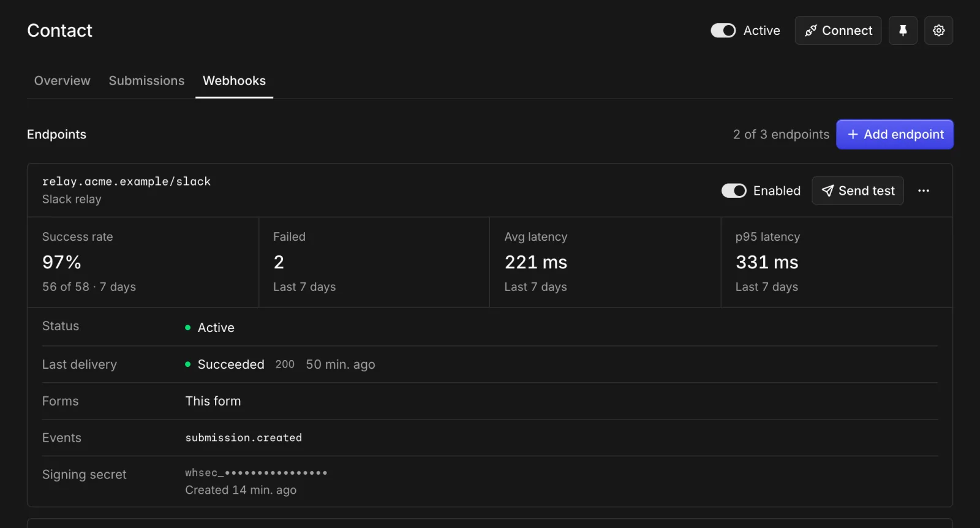Click the pin icon button

point(903,31)
